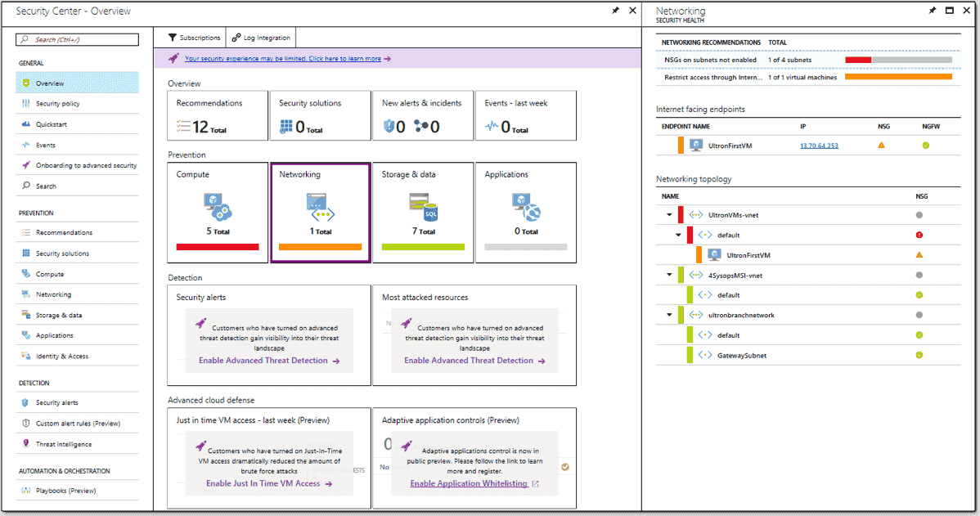Click the Security alerts shield icon in sidebar

click(x=25, y=402)
